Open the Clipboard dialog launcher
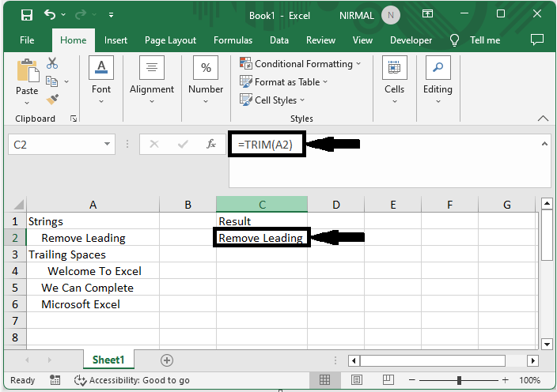This screenshot has height=392, width=557. pos(74,119)
